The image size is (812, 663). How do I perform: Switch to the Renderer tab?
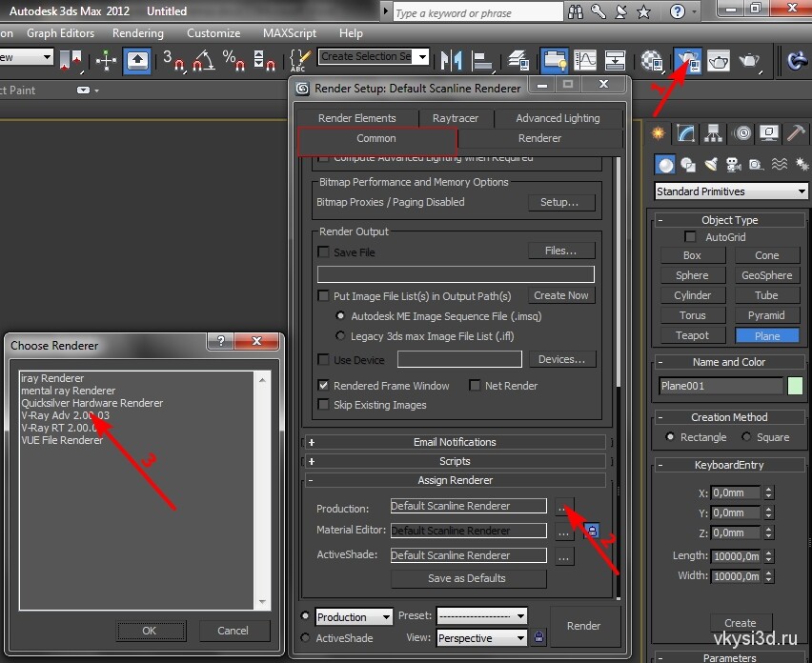539,138
